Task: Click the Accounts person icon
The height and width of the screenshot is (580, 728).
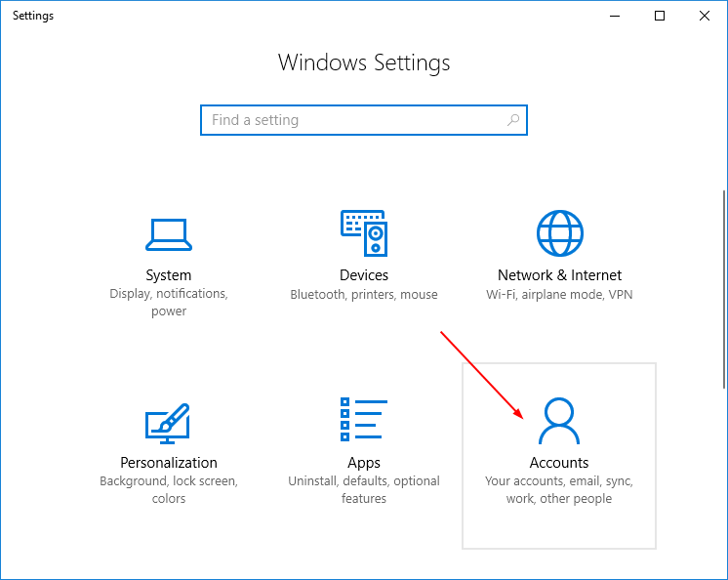Action: (x=559, y=421)
